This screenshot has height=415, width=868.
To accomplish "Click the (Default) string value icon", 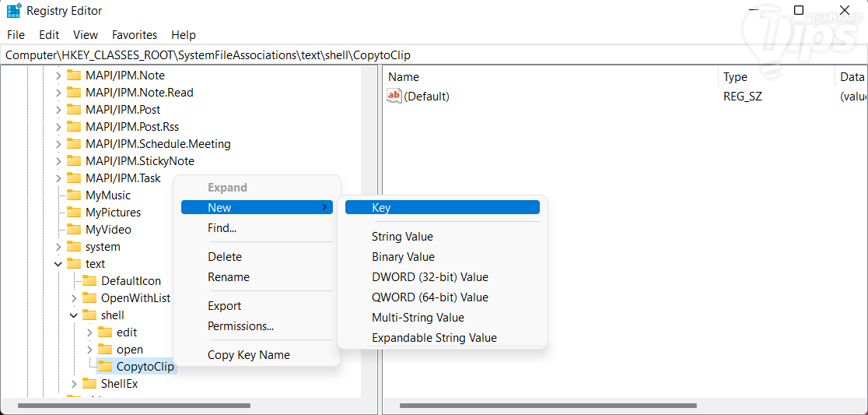I will tap(394, 97).
